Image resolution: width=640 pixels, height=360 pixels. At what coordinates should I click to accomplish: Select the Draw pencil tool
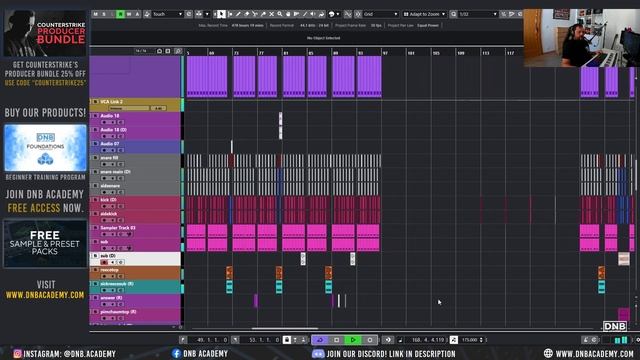click(238, 14)
